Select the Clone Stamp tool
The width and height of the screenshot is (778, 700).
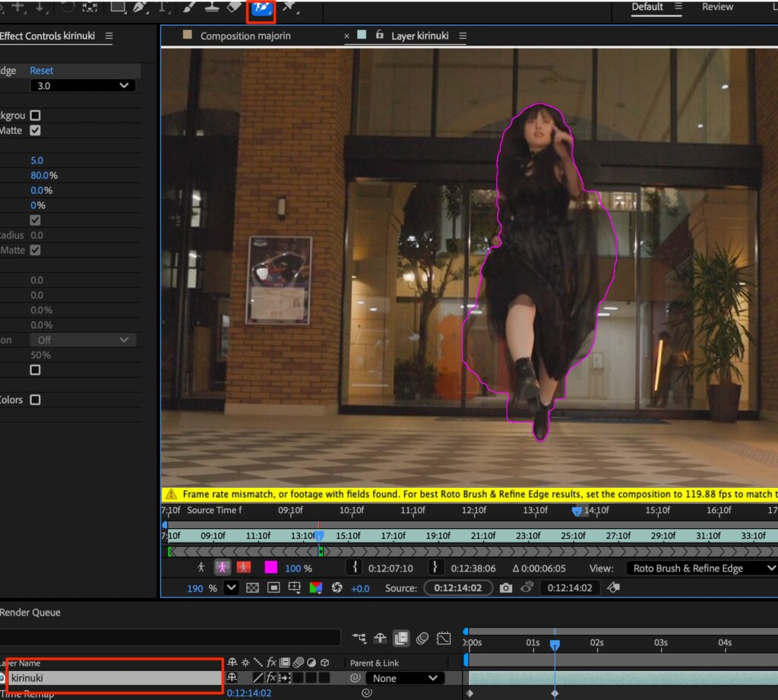pyautogui.click(x=213, y=8)
